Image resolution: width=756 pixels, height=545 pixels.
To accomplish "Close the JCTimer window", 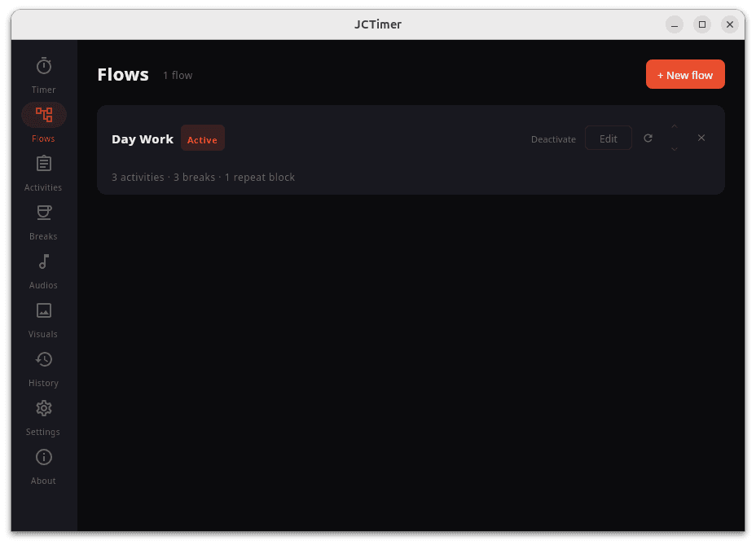I will pos(729,24).
